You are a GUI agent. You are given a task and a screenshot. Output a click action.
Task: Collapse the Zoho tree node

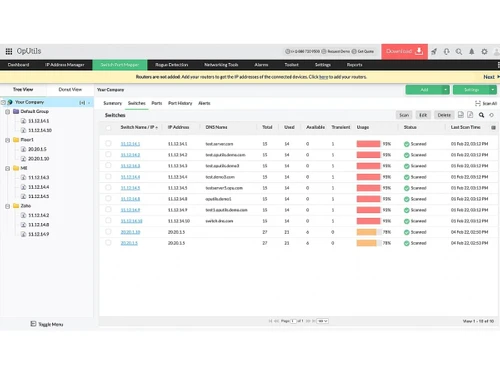pos(7,206)
